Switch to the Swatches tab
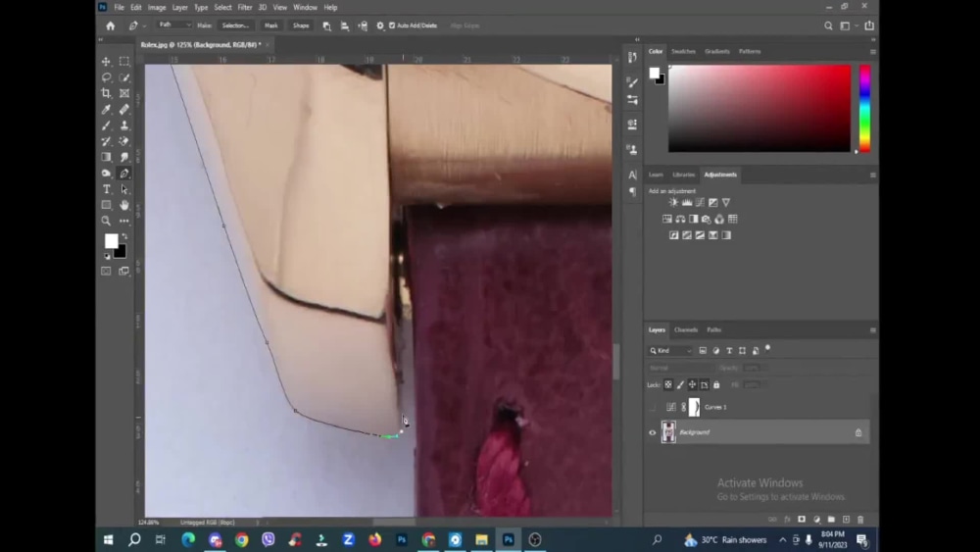The width and height of the screenshot is (980, 552). [x=683, y=52]
